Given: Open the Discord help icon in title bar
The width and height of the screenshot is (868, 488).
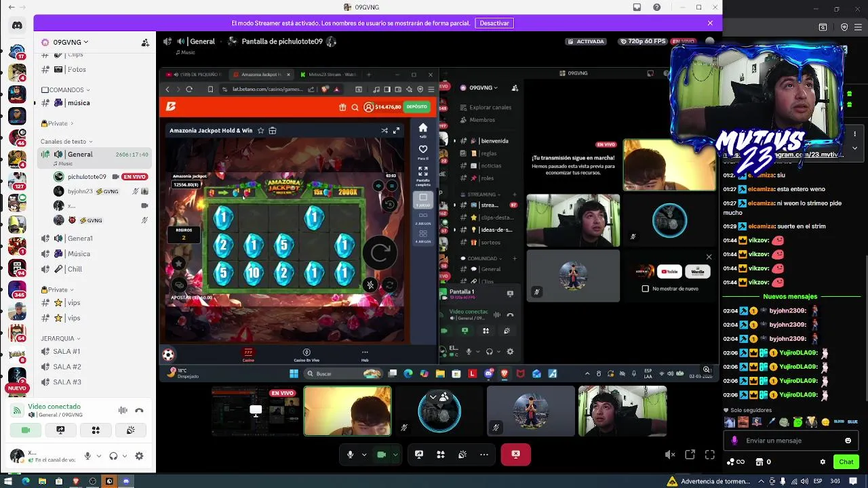Looking at the screenshot, I should tap(656, 7).
